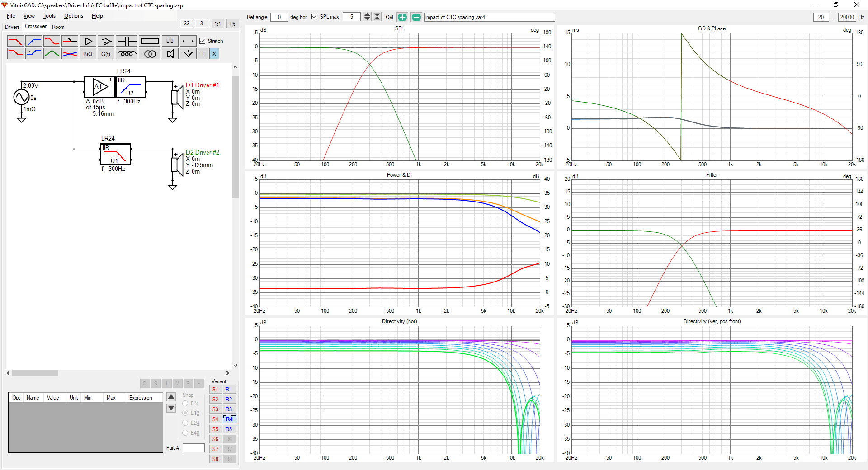Click the 1:1 zoom button
The width and height of the screenshot is (868, 470).
218,23
